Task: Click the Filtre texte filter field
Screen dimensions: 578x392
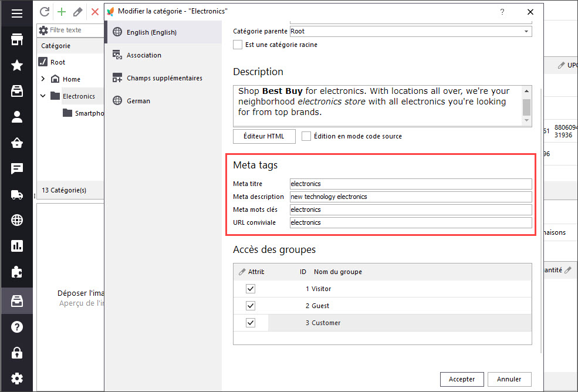Action: [76, 31]
